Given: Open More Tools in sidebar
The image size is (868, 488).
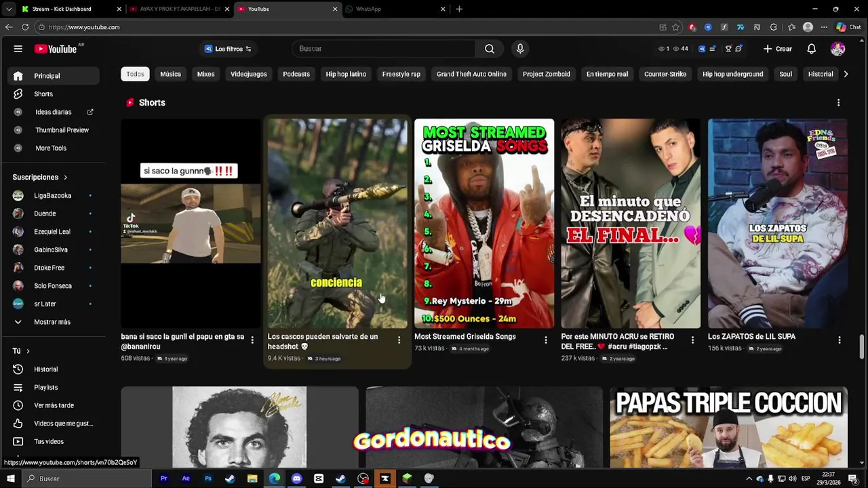Looking at the screenshot, I should pyautogui.click(x=52, y=148).
